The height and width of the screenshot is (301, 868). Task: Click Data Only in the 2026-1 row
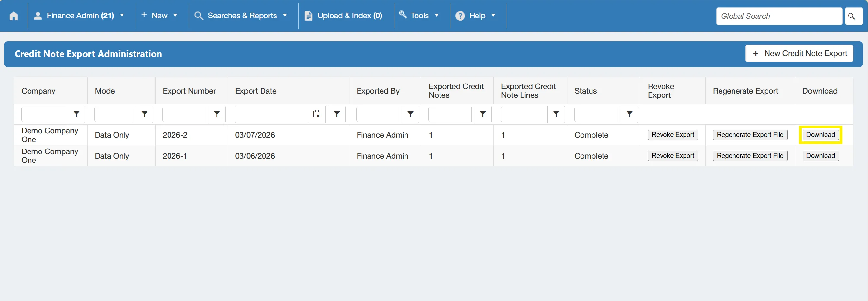click(111, 156)
